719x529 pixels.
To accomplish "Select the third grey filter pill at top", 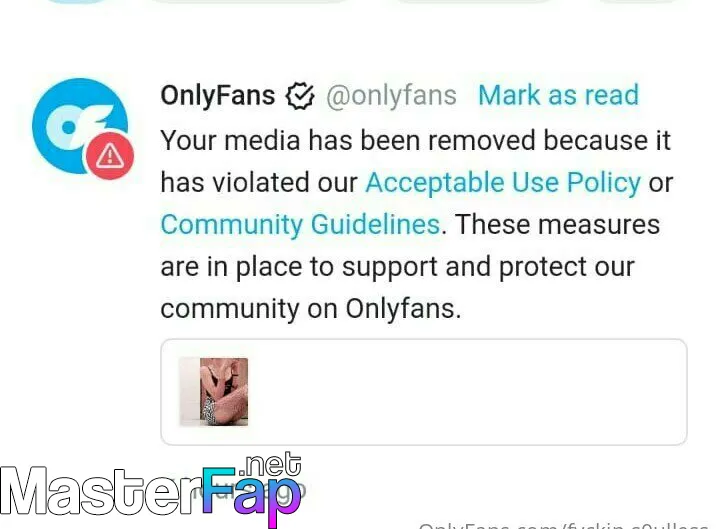I will (x=475, y=1).
